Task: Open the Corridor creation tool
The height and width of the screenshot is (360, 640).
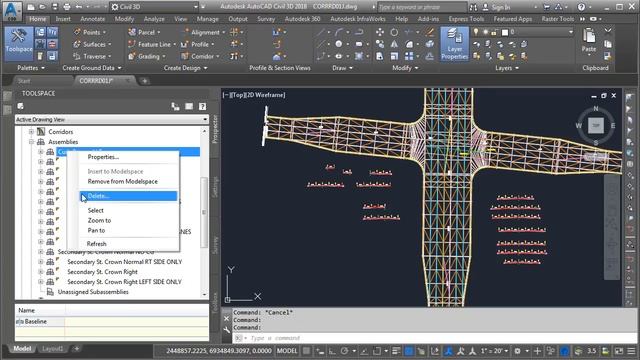Action: [200, 56]
